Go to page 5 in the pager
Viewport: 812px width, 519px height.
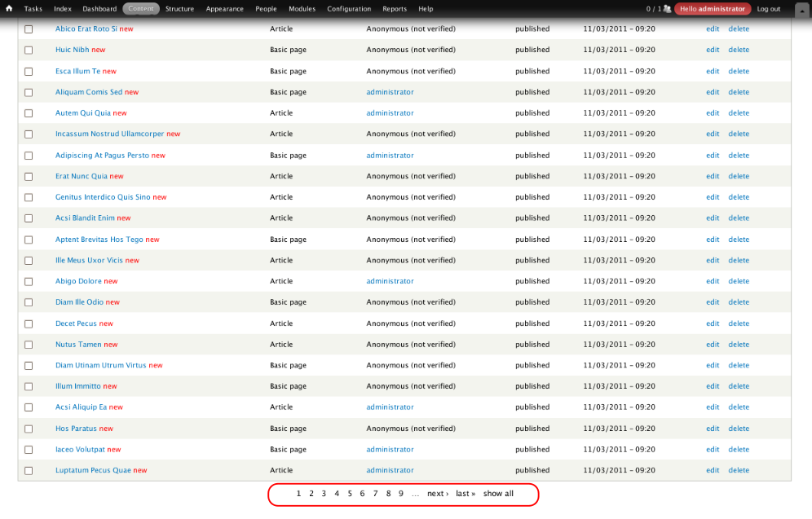(x=350, y=494)
